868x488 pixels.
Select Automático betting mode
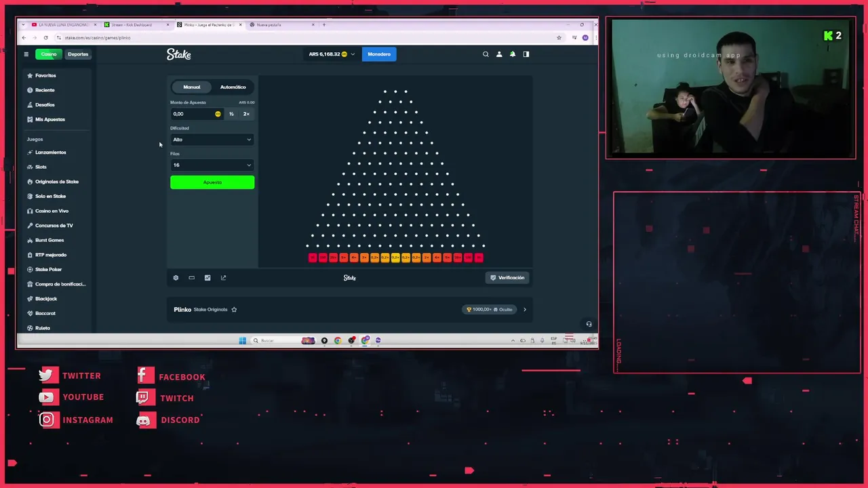[233, 87]
